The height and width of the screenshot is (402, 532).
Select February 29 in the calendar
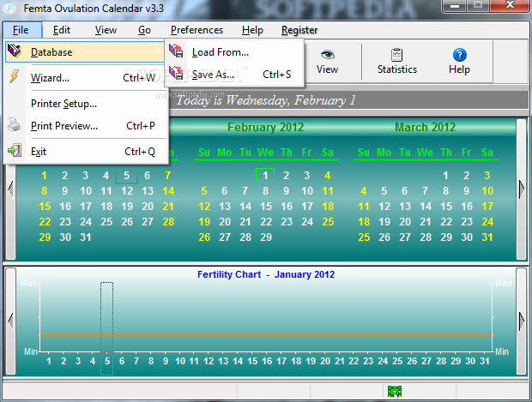click(x=266, y=237)
